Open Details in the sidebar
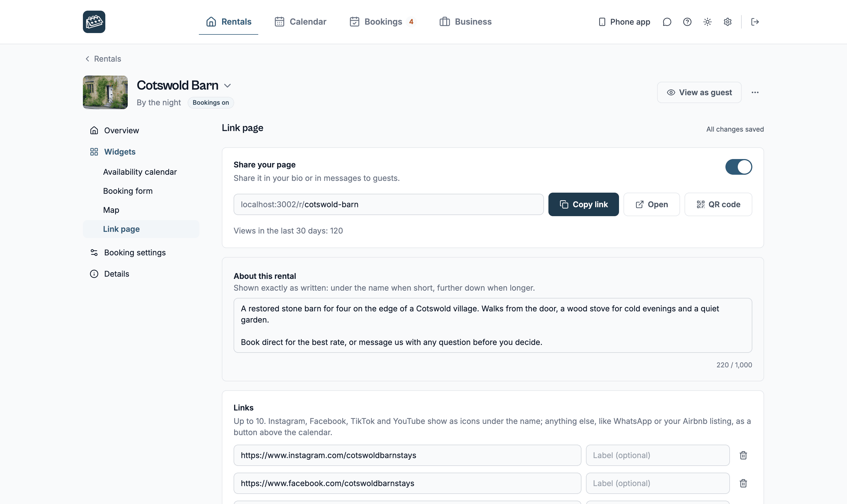The height and width of the screenshot is (504, 847). [141, 274]
